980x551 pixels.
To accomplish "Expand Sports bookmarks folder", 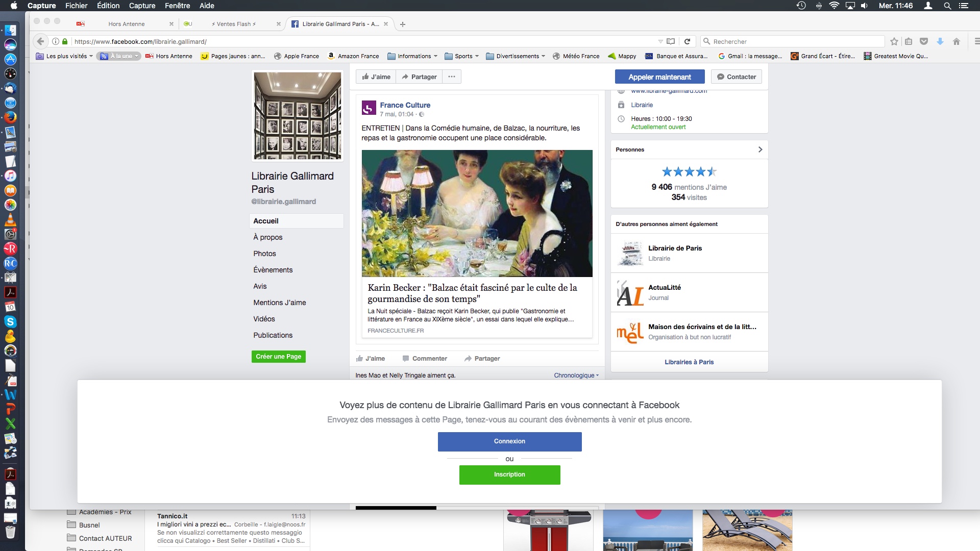I will coord(461,56).
